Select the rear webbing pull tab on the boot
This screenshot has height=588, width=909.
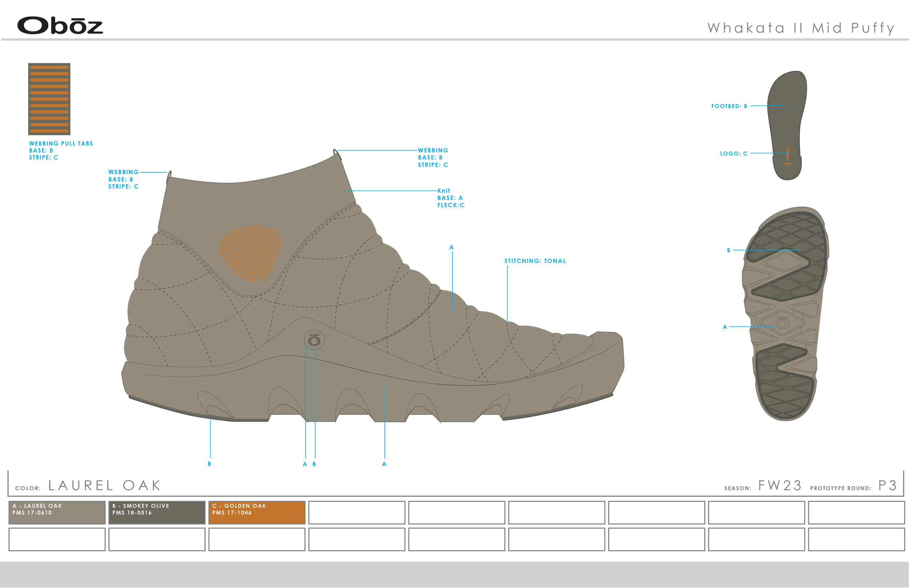[169, 174]
